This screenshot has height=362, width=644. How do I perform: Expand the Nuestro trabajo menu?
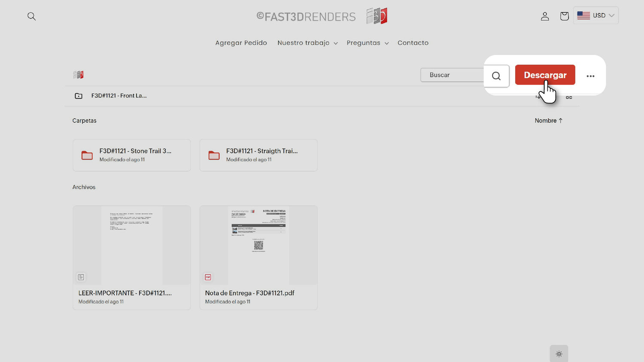tap(307, 43)
